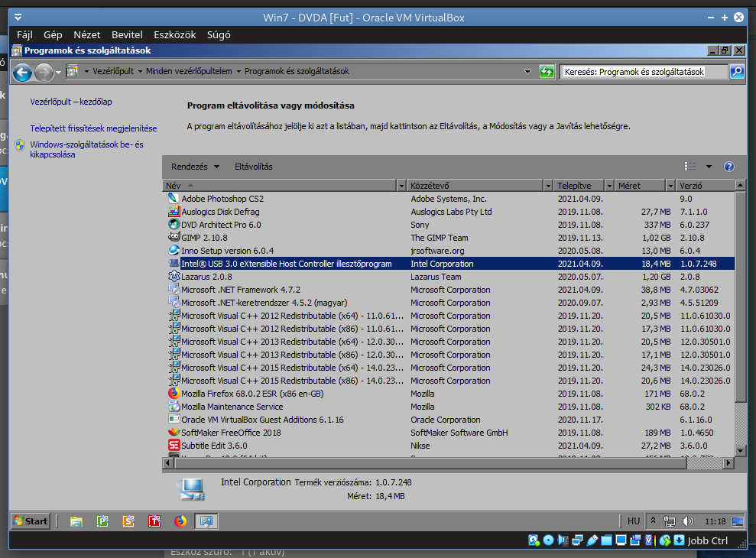Expand the Vezérlőpult breadcrumb arrow
This screenshot has height=558, width=756.
pyautogui.click(x=140, y=71)
